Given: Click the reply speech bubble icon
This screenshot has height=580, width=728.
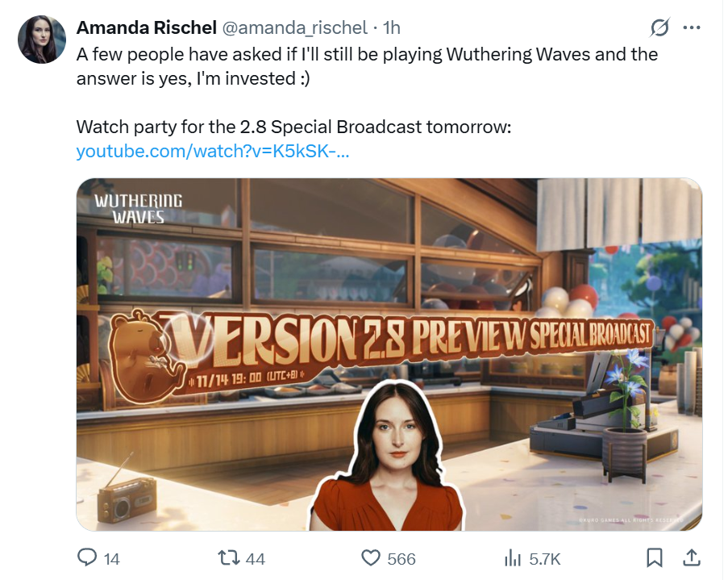Looking at the screenshot, I should point(87,557).
